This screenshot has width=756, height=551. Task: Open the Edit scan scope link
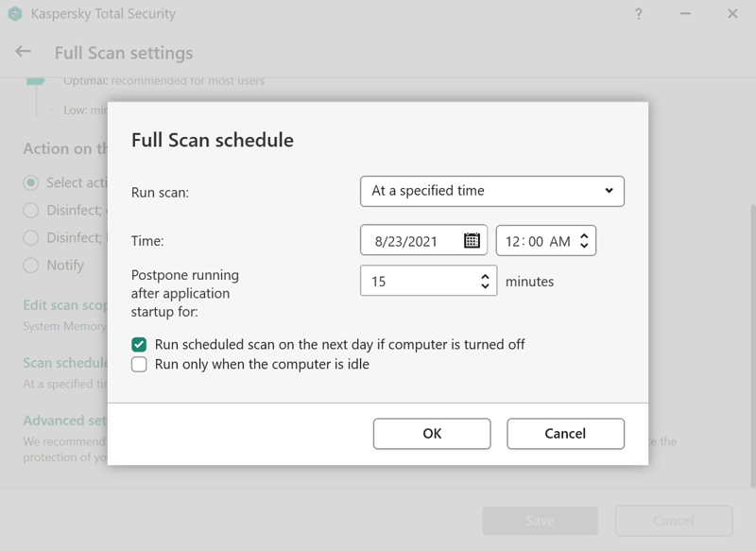[x=65, y=305]
